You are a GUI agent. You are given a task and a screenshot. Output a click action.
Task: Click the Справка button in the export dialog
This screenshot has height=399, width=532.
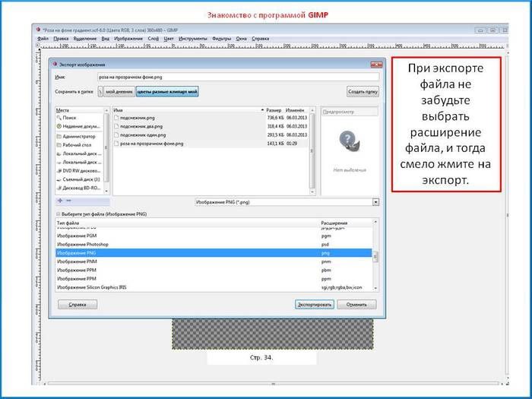click(x=78, y=304)
